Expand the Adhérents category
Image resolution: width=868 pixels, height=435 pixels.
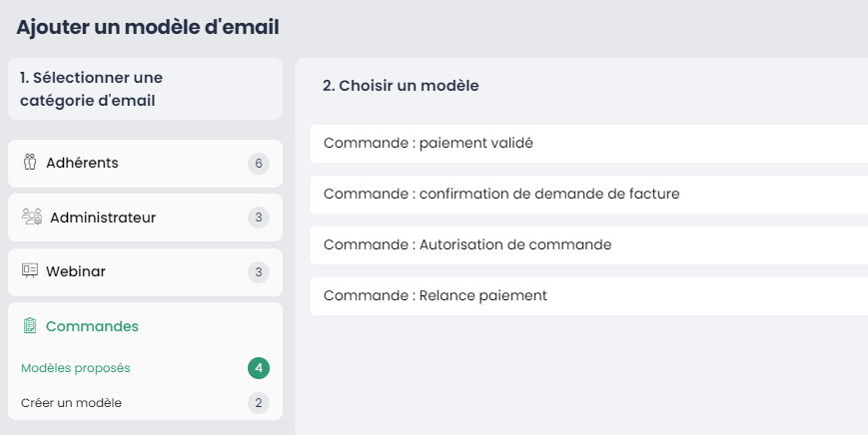(x=145, y=164)
